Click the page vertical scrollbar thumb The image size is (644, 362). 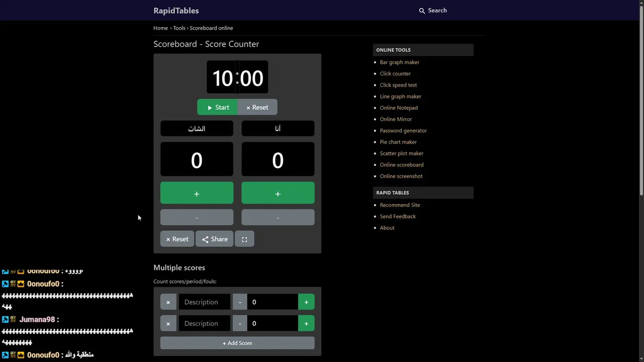tap(641, 101)
